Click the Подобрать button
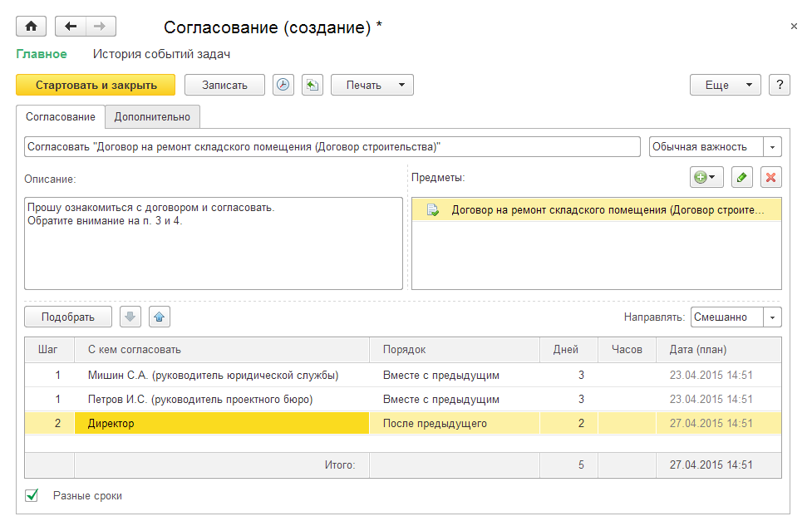This screenshot has width=812, height=526. (68, 317)
